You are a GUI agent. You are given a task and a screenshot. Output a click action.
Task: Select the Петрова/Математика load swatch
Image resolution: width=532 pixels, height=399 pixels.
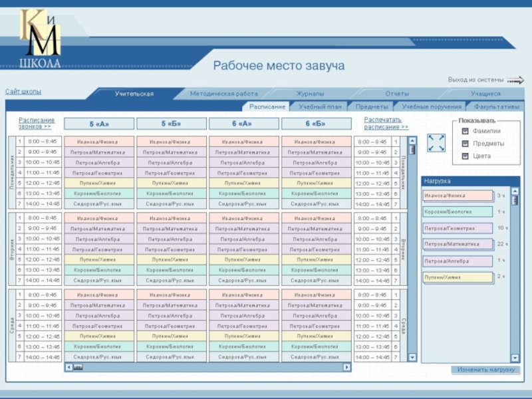pos(458,244)
